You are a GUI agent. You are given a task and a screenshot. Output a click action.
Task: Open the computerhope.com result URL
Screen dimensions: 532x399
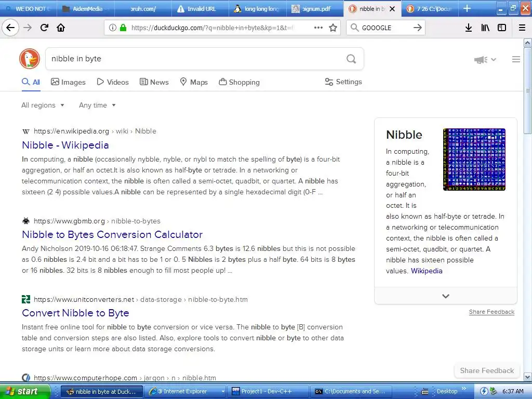coord(125,378)
